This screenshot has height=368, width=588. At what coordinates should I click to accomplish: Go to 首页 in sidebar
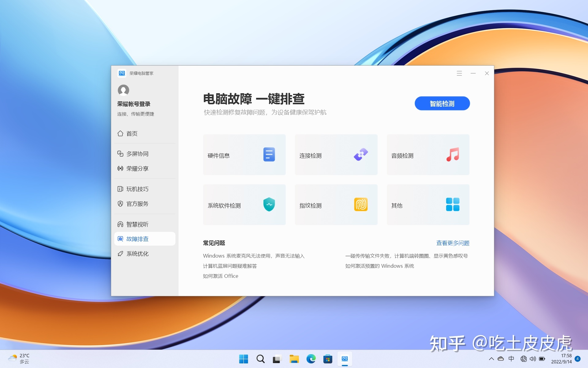(145, 133)
